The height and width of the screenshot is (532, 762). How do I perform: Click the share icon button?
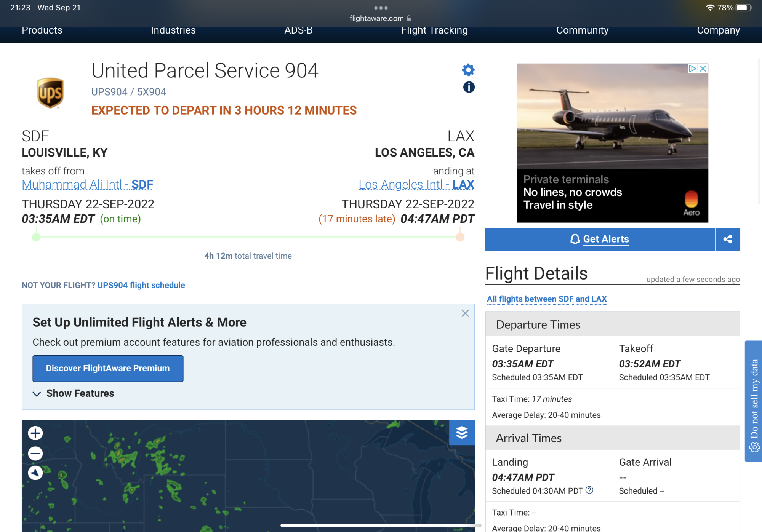pos(727,239)
